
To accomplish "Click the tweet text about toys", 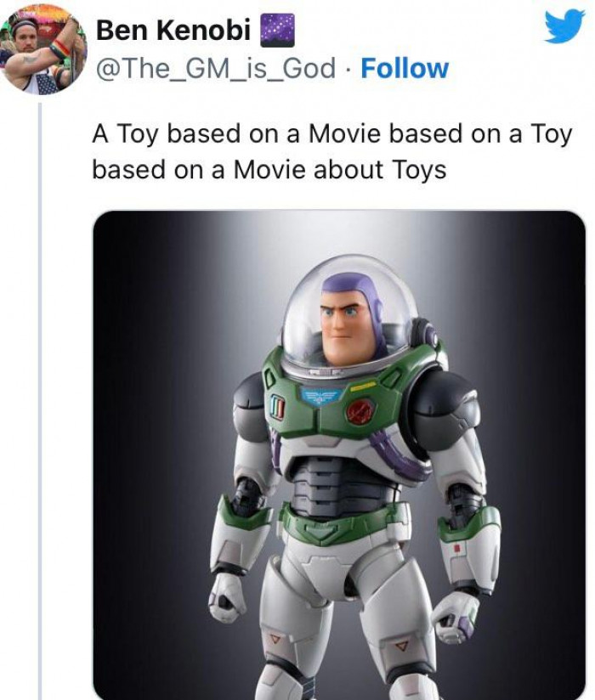I will click(x=331, y=151).
